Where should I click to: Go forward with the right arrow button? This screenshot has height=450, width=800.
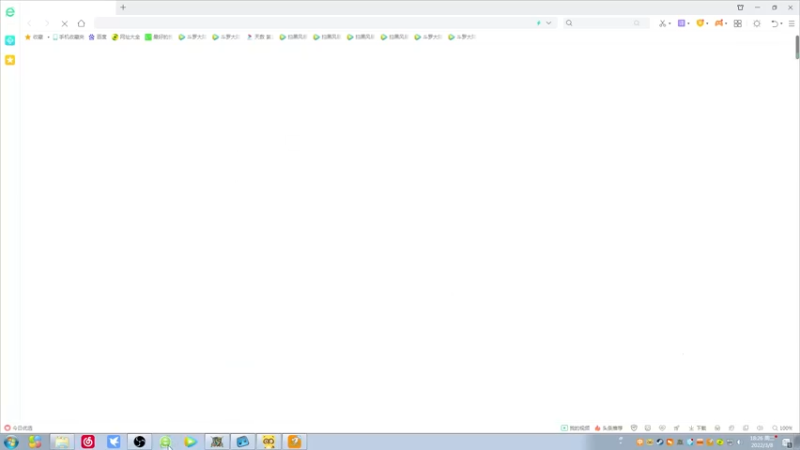click(x=46, y=23)
